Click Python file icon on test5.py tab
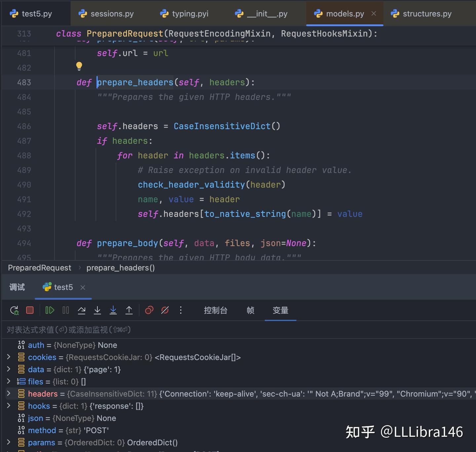 pyautogui.click(x=14, y=14)
